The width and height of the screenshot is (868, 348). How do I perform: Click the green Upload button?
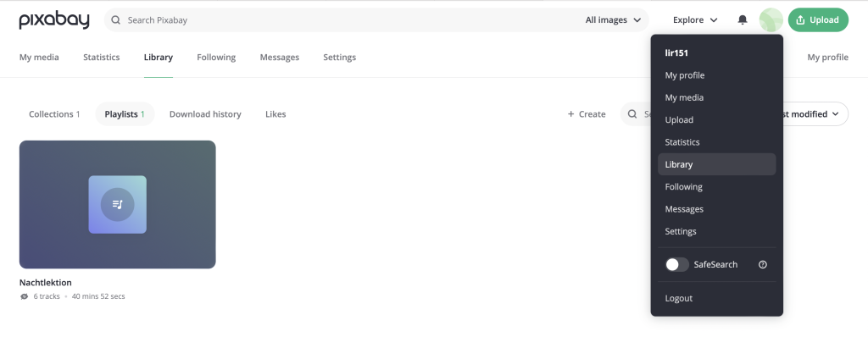[x=818, y=20]
